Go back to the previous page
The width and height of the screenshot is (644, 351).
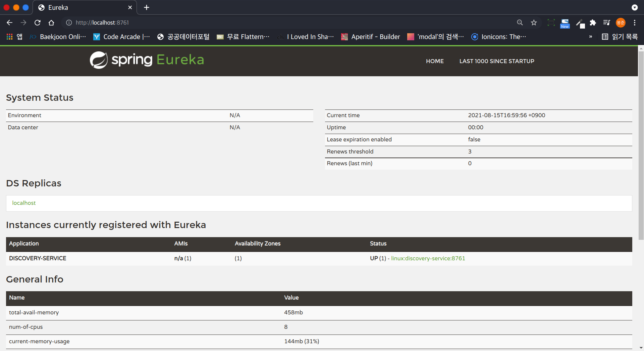[9, 23]
